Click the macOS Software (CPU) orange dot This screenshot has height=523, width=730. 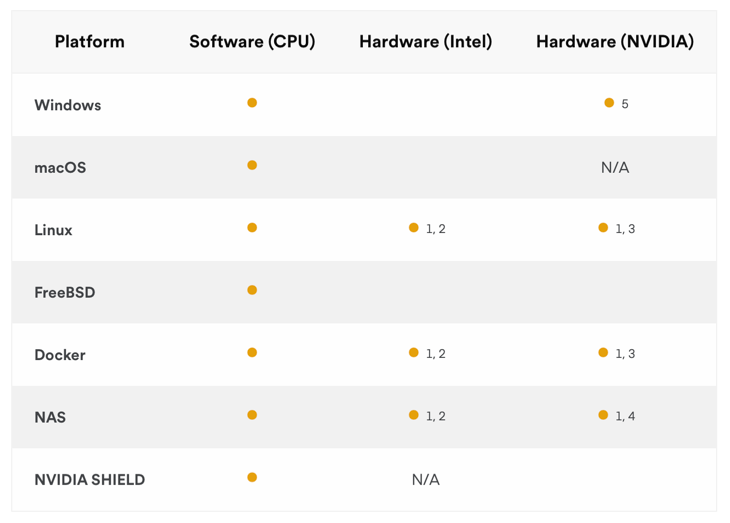click(x=252, y=165)
